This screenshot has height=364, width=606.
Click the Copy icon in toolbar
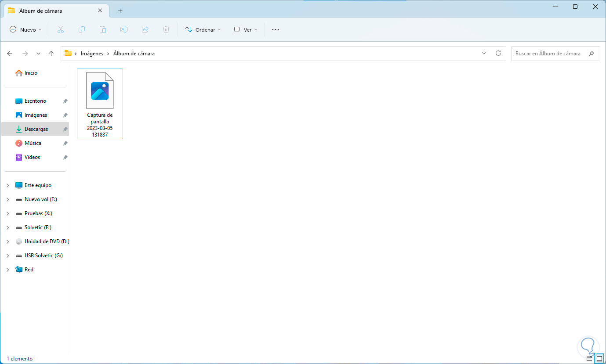coord(82,29)
